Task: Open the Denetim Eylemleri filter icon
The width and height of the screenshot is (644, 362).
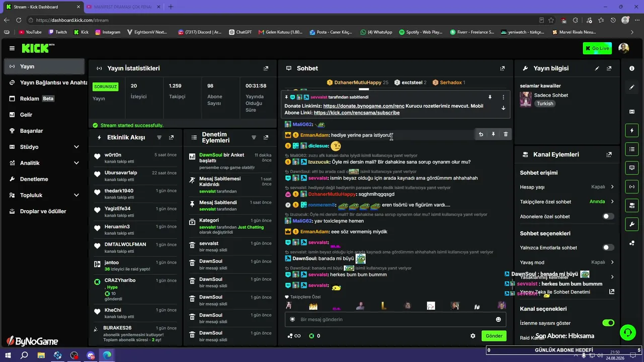Action: 254,137
